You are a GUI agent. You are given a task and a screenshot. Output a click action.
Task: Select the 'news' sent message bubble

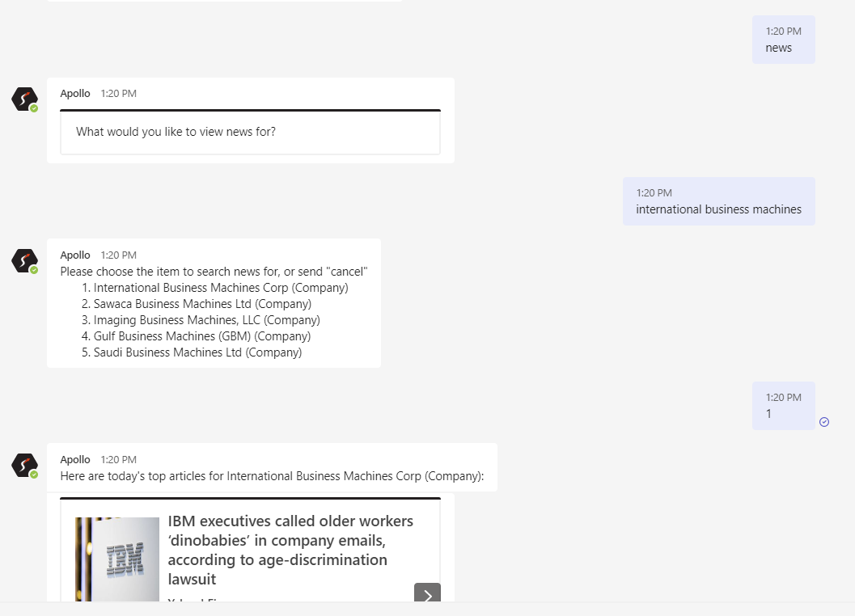(x=784, y=40)
